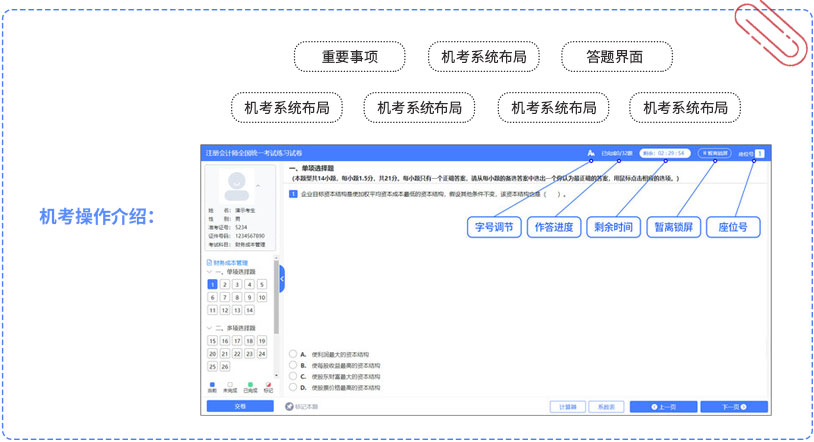Click the seat number box
Viewport: 814px width, 442px height.
760,153
